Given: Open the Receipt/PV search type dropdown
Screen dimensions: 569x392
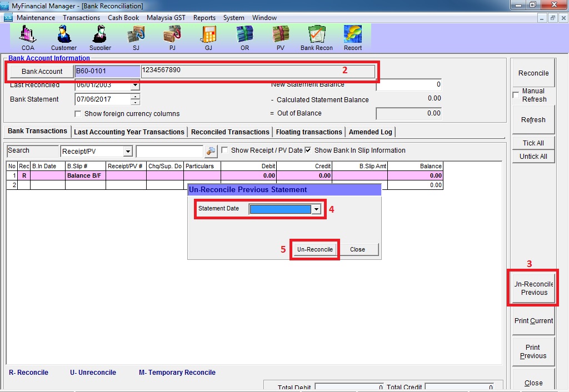Looking at the screenshot, I should 128,152.
